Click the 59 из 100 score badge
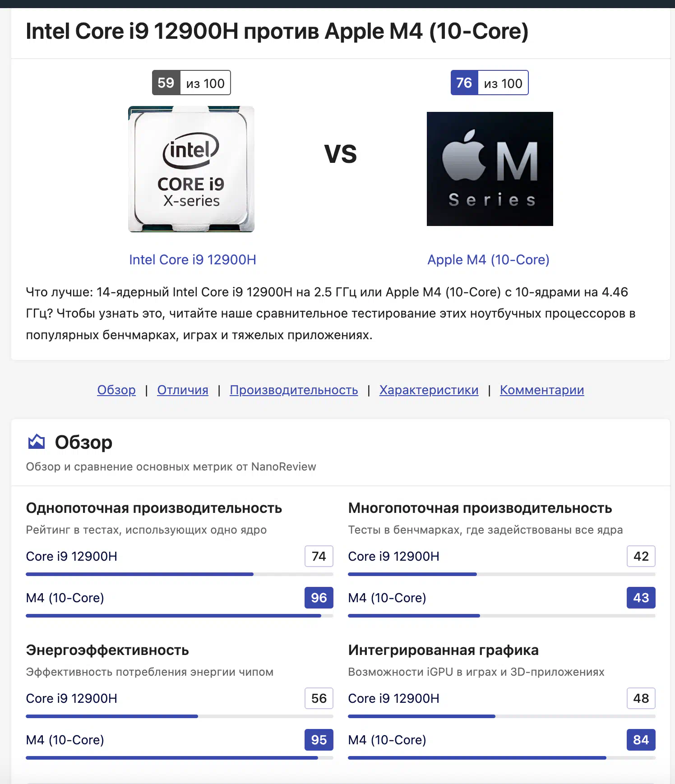 (x=191, y=83)
